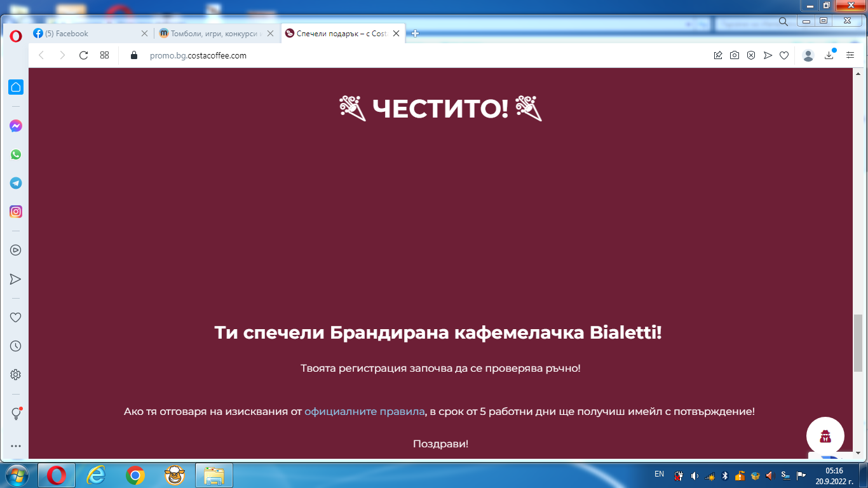Open the sidebar settings gear
The width and height of the screenshot is (868, 488).
(16, 375)
